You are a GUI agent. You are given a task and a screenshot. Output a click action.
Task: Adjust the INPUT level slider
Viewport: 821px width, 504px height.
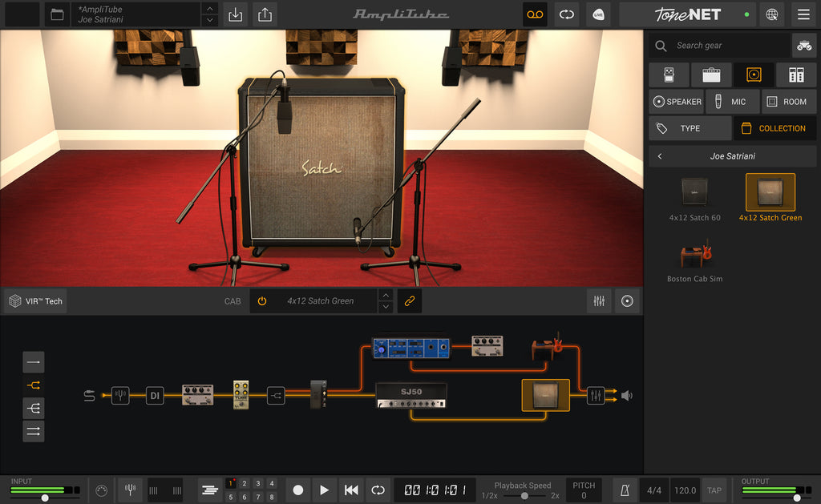tap(45, 498)
